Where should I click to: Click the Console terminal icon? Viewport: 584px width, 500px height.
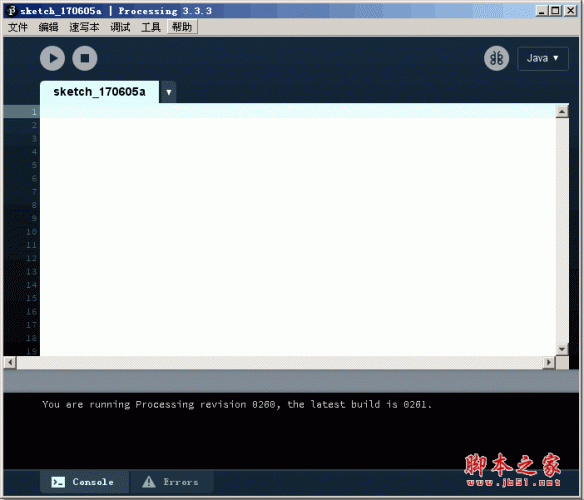point(58,482)
